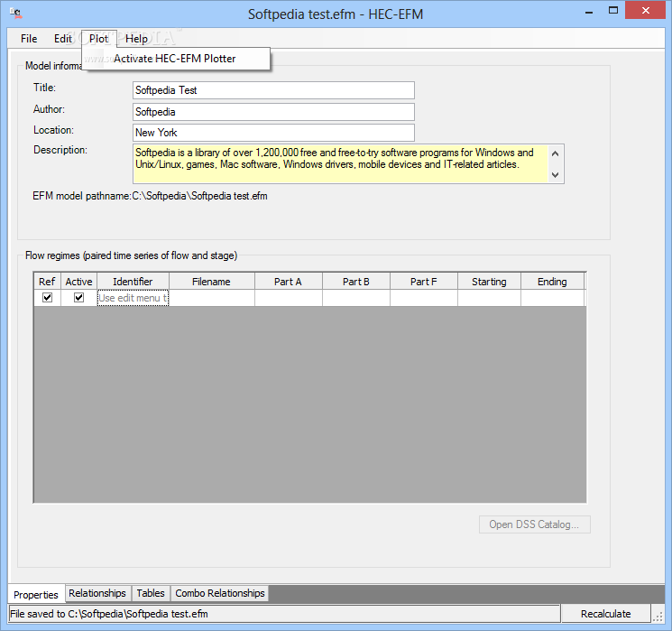
Task: Click the Active column header
Action: [x=78, y=282]
